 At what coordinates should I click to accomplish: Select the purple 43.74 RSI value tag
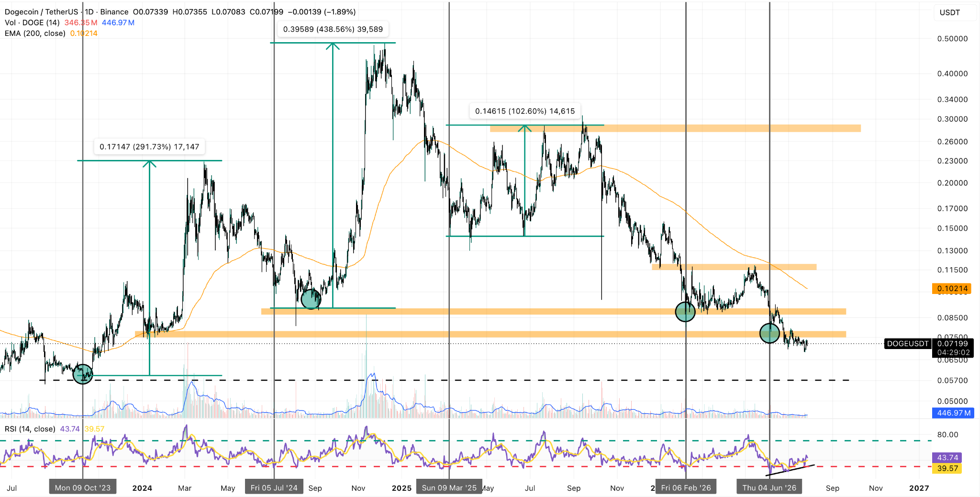947,458
